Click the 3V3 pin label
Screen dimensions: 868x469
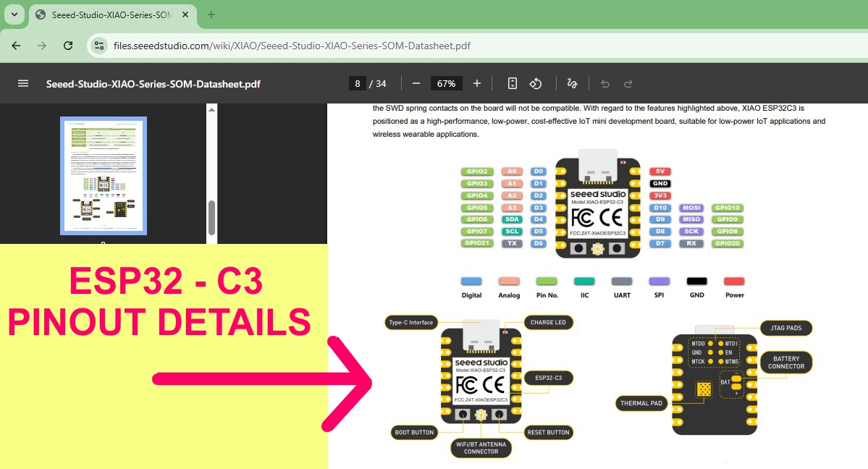[x=660, y=195]
